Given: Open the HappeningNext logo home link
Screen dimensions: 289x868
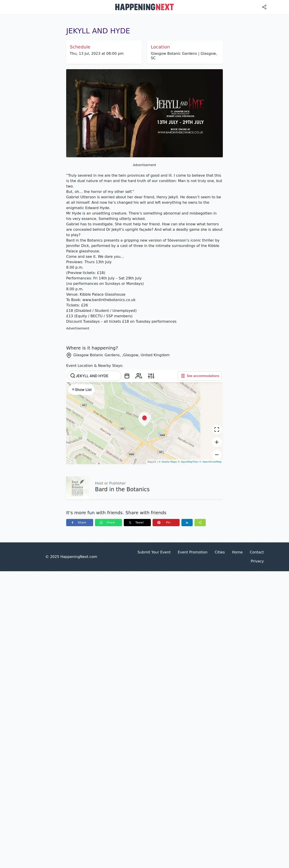Looking at the screenshot, I should click(144, 7).
